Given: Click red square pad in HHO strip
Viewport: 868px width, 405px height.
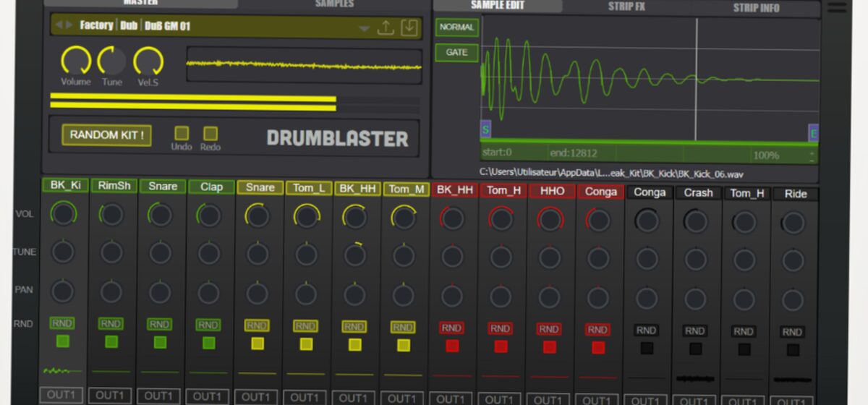Looking at the screenshot, I should tap(549, 346).
